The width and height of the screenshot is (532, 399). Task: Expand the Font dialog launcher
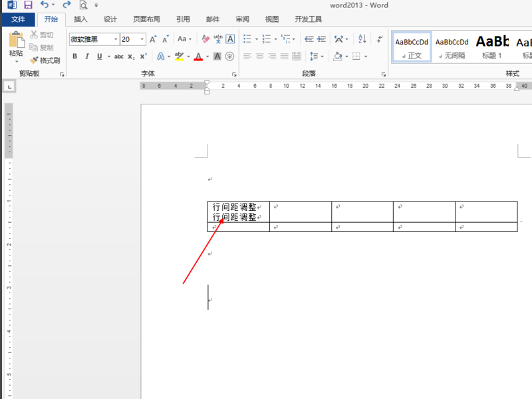coord(233,74)
